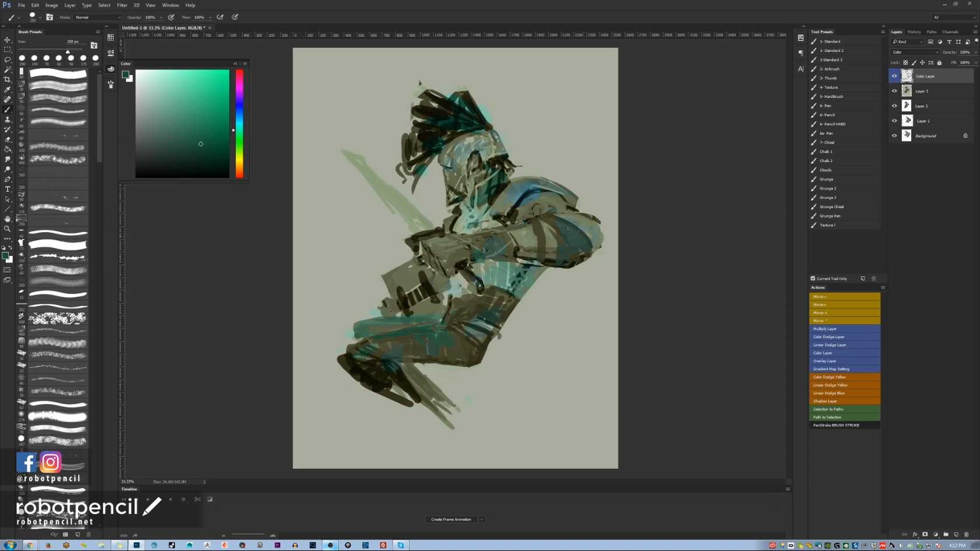Select the Dodge tool
980x551 pixels.
click(x=8, y=169)
